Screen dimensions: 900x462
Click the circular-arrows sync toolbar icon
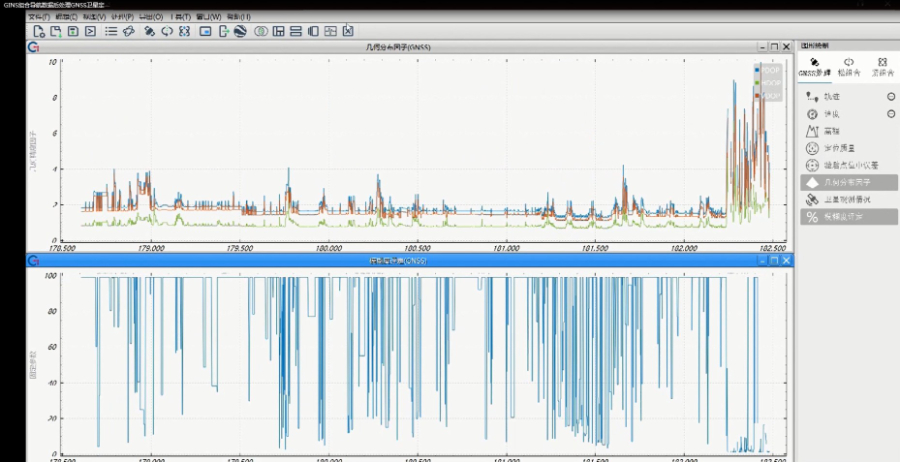click(167, 31)
